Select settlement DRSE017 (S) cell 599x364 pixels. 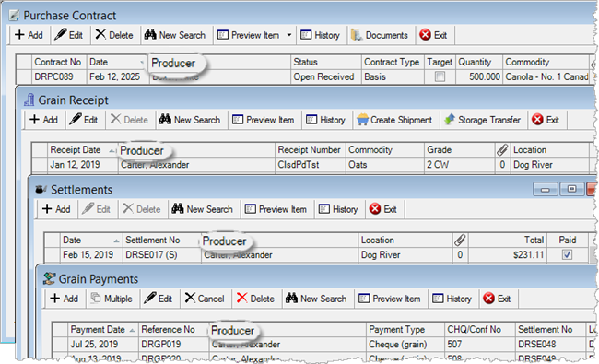click(x=161, y=254)
